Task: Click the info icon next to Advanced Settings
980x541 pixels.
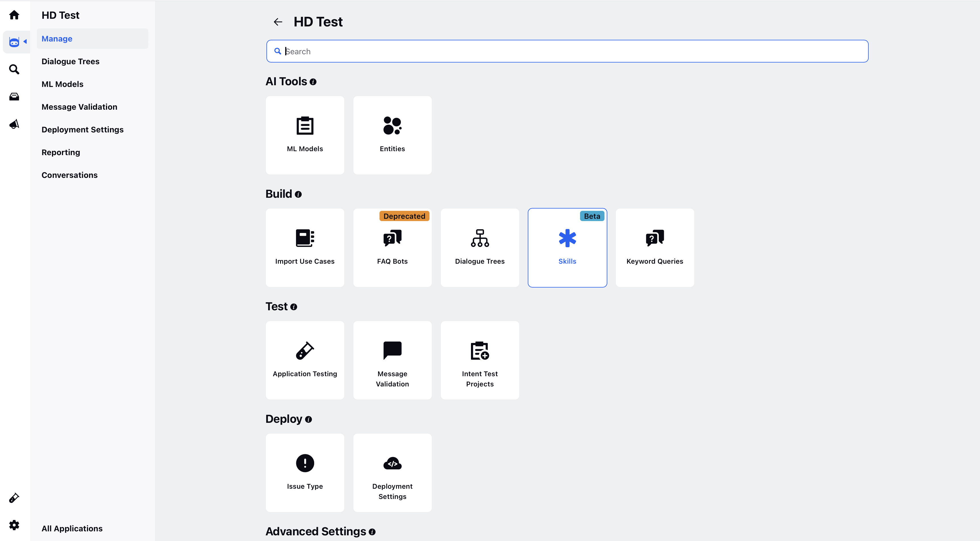Action: (x=372, y=532)
